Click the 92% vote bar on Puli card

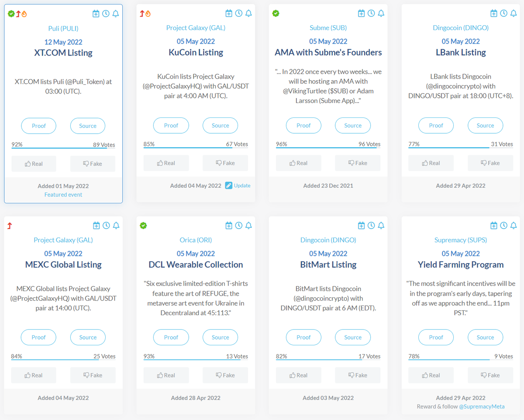coord(63,148)
